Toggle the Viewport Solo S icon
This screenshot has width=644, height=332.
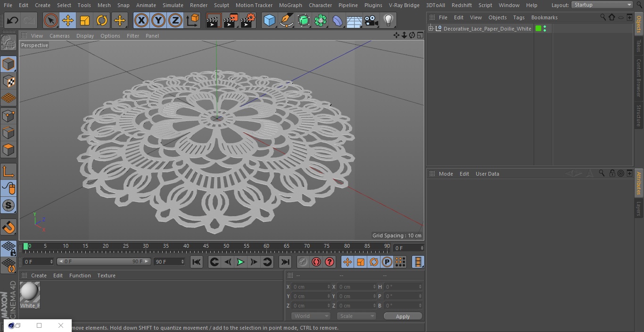[x=8, y=205]
